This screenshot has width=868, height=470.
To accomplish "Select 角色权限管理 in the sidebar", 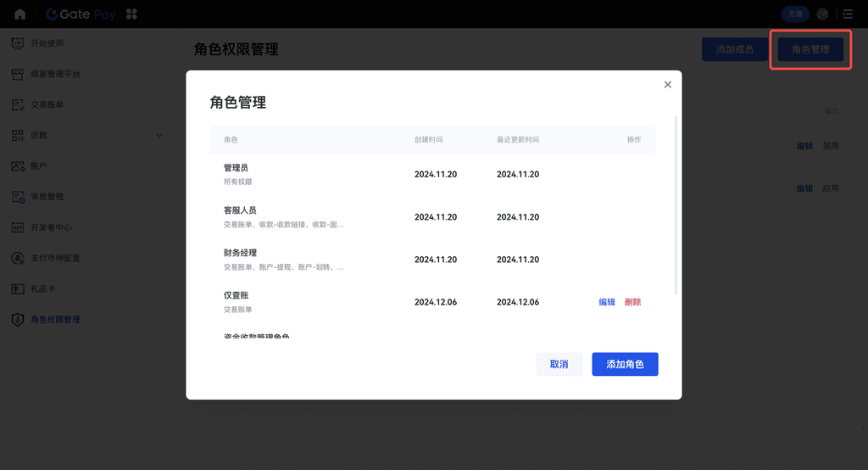I will coord(55,320).
